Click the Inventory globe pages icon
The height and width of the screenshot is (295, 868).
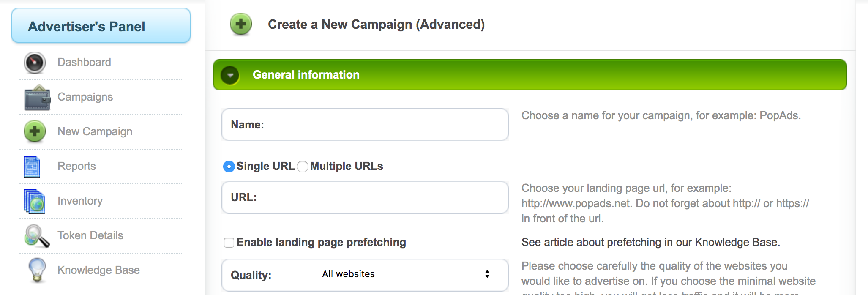point(34,201)
